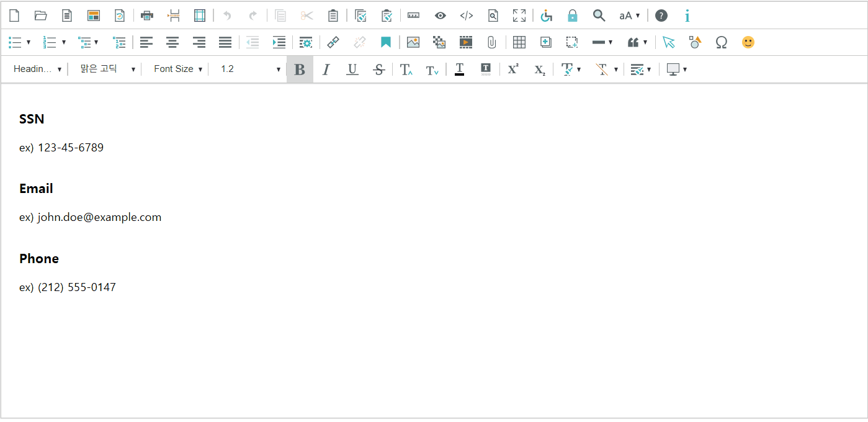Increase font size

pyautogui.click(x=406, y=69)
